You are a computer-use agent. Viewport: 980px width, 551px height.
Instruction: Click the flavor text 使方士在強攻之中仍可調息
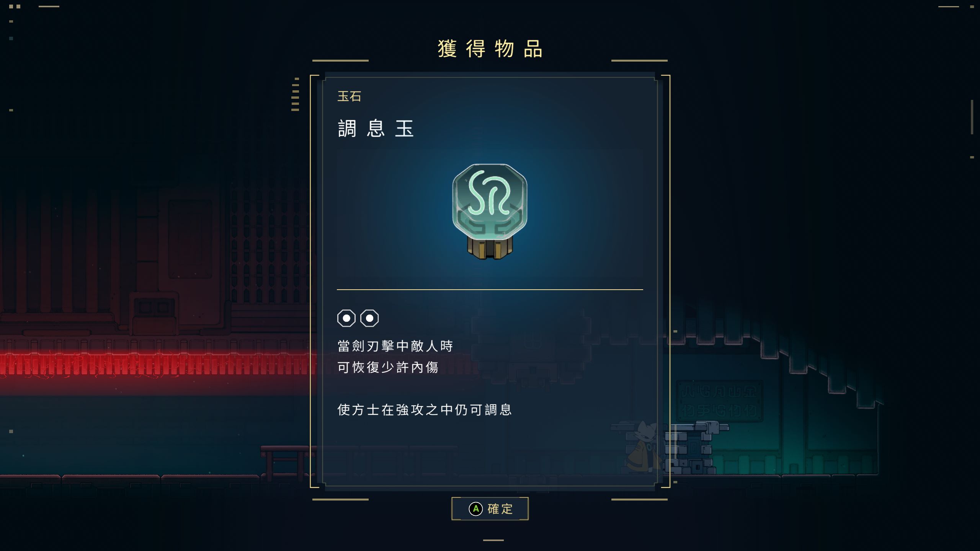click(425, 410)
